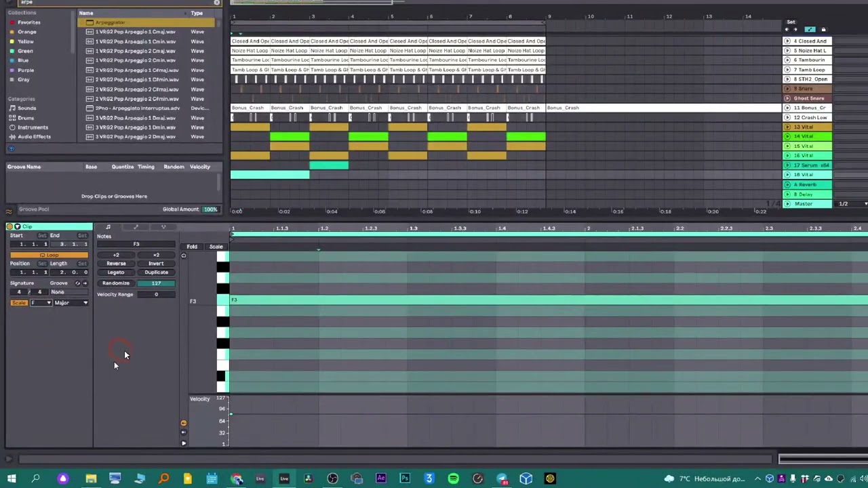
Task: Click the locators Previous arrow under Set
Action: (x=787, y=30)
